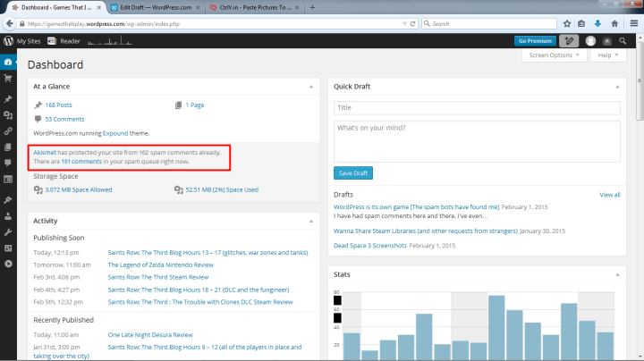Open the user avatar profile menu

pos(590,41)
